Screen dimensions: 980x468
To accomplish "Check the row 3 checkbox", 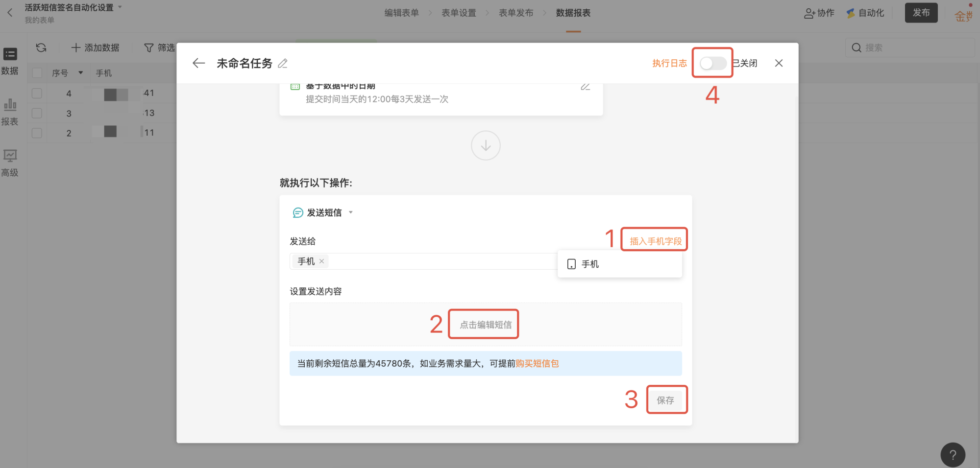I will (x=37, y=113).
